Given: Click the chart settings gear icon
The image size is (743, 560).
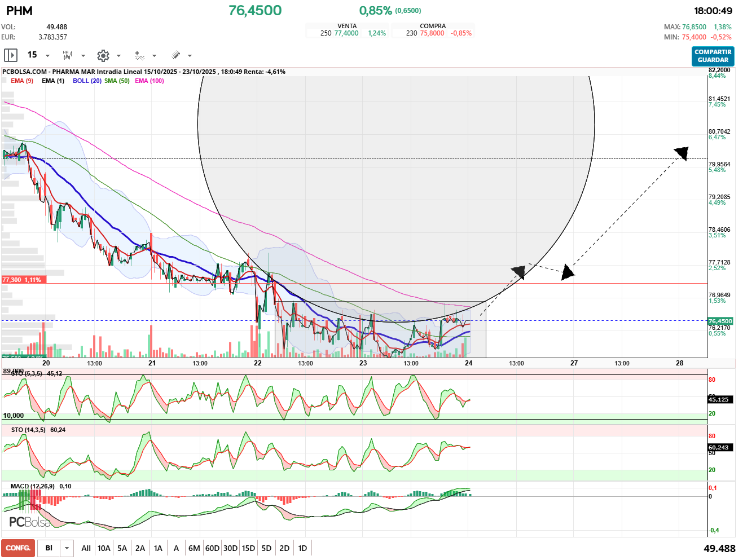Looking at the screenshot, I should (103, 55).
